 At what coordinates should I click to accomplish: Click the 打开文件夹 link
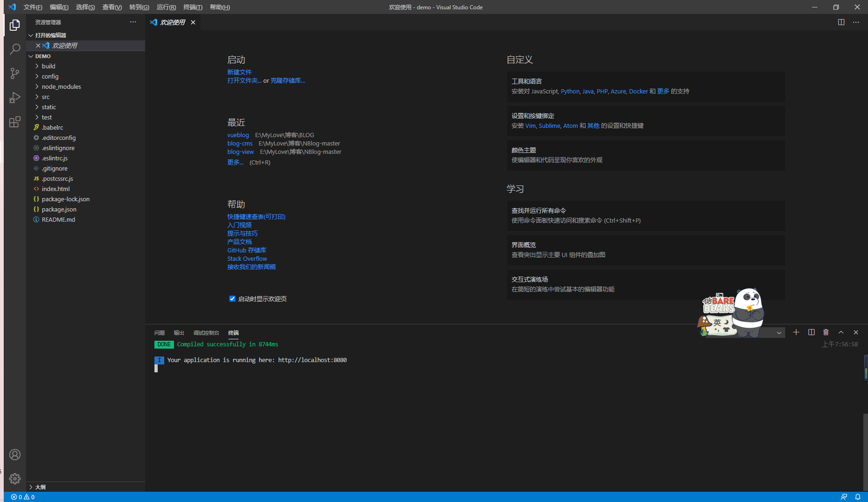coord(245,80)
